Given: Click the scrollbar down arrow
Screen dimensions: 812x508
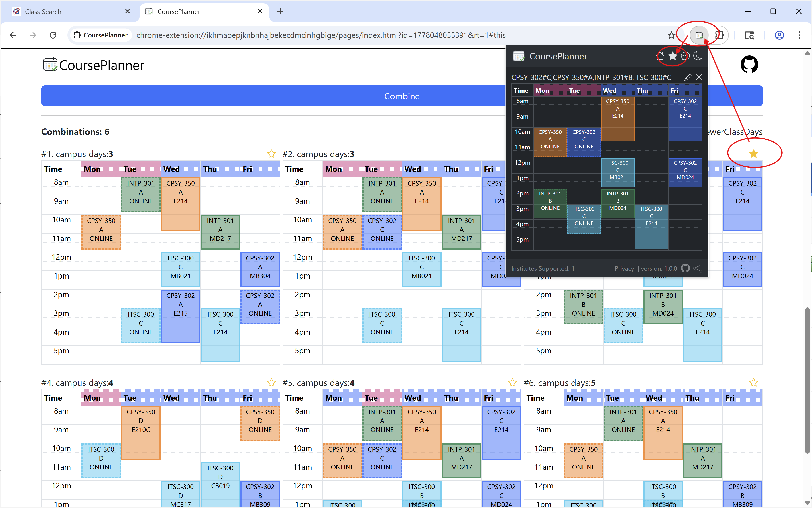Looking at the screenshot, I should point(808,503).
